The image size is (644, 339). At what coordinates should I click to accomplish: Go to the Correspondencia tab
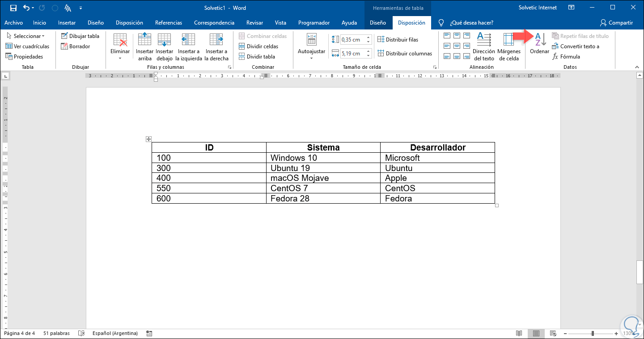click(214, 23)
